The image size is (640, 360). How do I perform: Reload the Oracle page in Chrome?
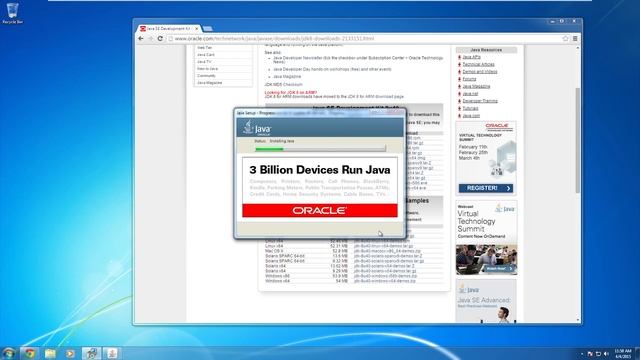click(x=160, y=38)
